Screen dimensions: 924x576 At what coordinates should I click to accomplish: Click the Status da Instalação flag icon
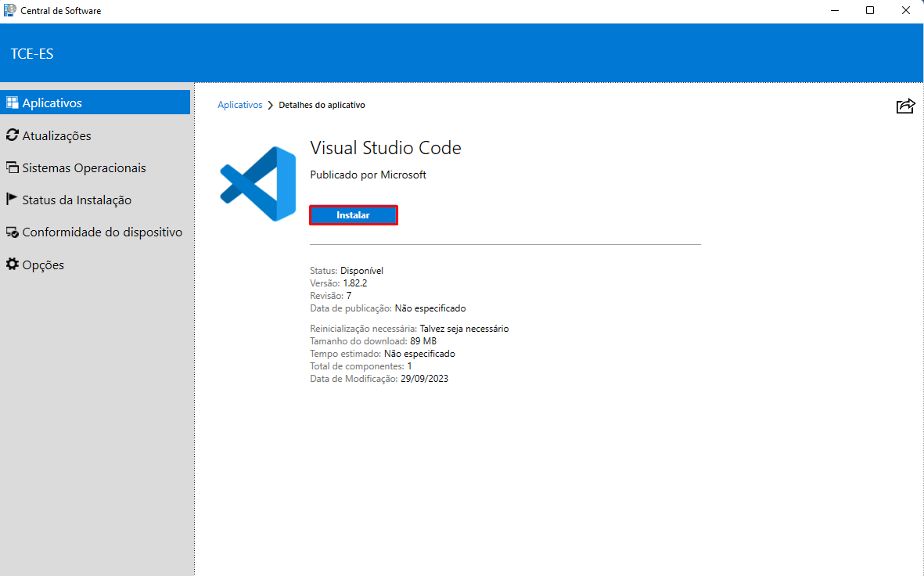pos(12,200)
